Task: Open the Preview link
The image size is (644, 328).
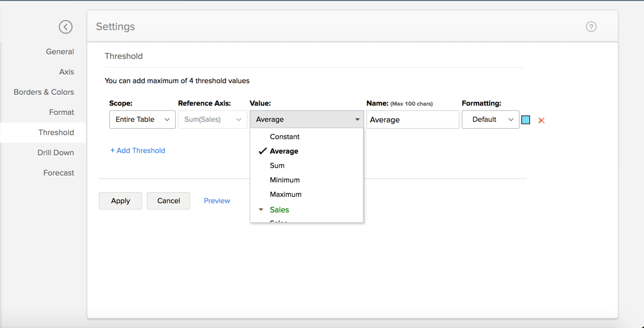Action: (x=217, y=201)
